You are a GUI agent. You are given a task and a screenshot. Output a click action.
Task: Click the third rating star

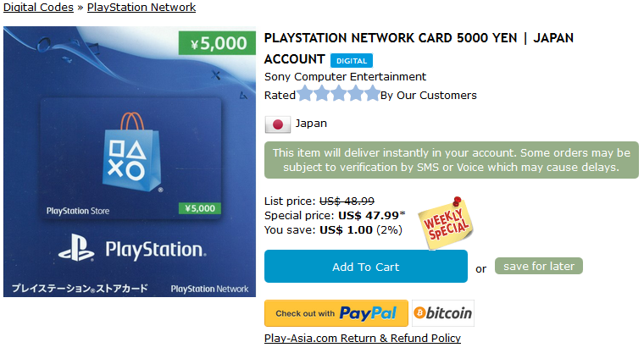(338, 94)
